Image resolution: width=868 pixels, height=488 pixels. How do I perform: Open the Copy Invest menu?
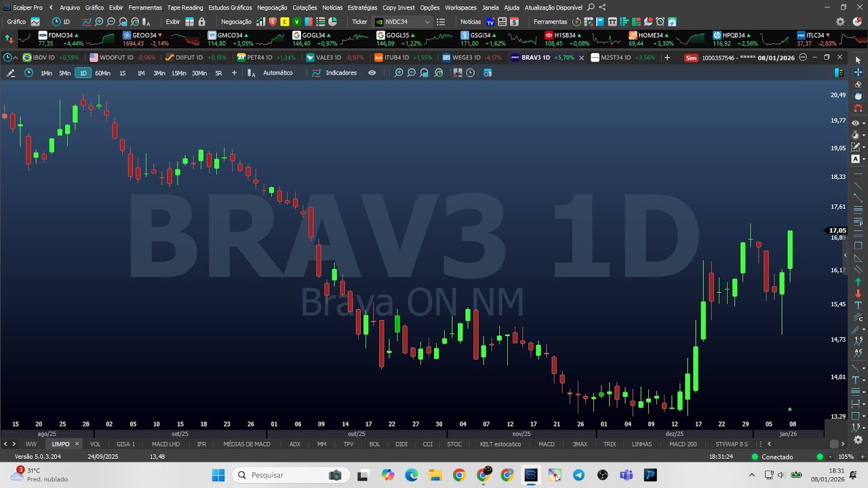click(x=399, y=7)
